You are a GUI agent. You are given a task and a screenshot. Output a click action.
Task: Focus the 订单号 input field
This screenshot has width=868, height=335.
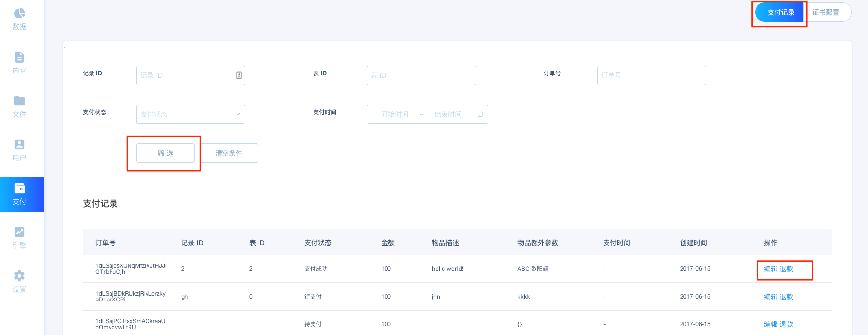[x=651, y=75]
